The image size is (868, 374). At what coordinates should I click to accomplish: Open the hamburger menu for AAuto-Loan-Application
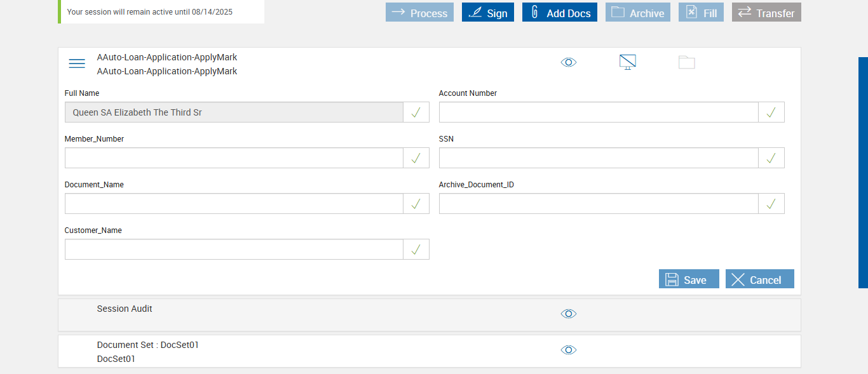(77, 63)
